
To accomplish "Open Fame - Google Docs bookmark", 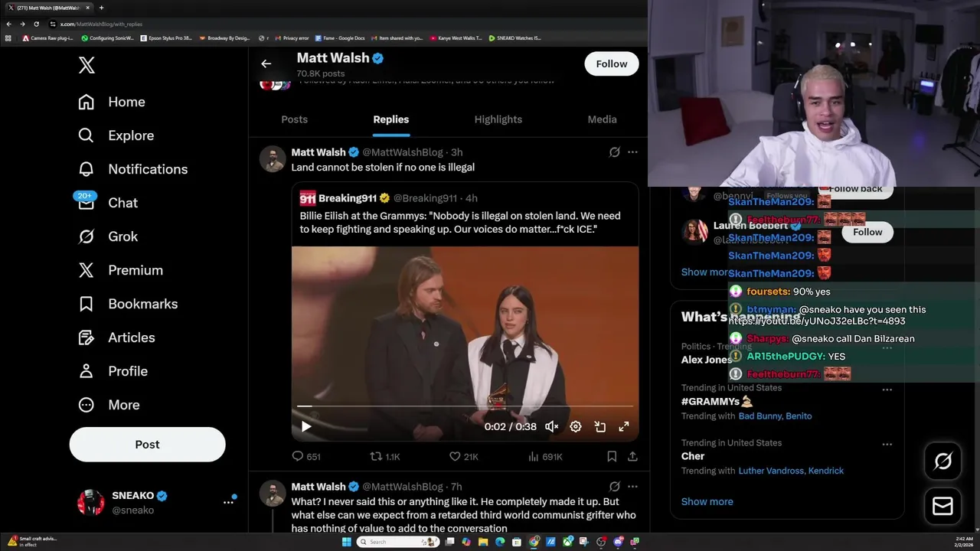I will coord(340,37).
